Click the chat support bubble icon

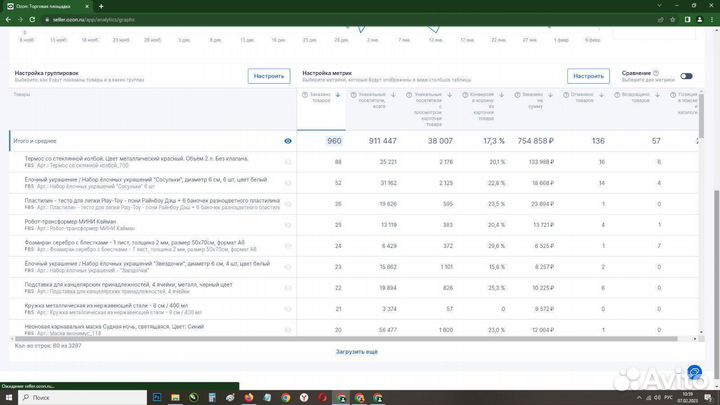(x=694, y=374)
